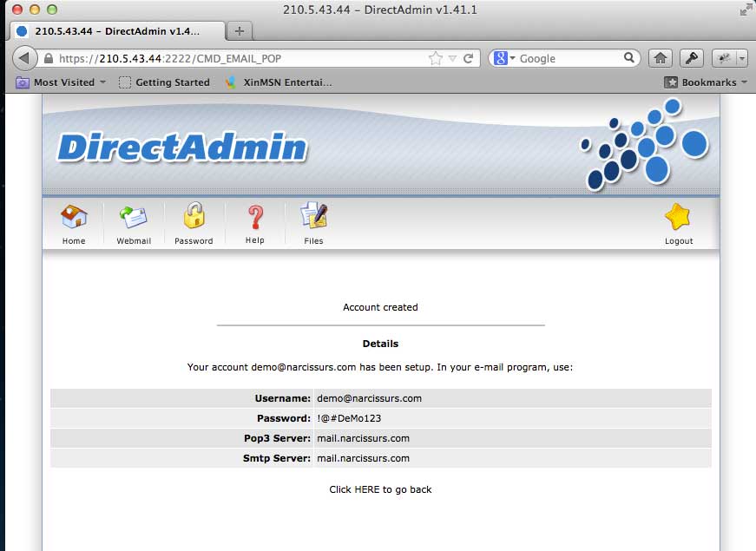756x551 pixels.
Task: Click the key icon toolbar button
Action: pyautogui.click(x=692, y=58)
